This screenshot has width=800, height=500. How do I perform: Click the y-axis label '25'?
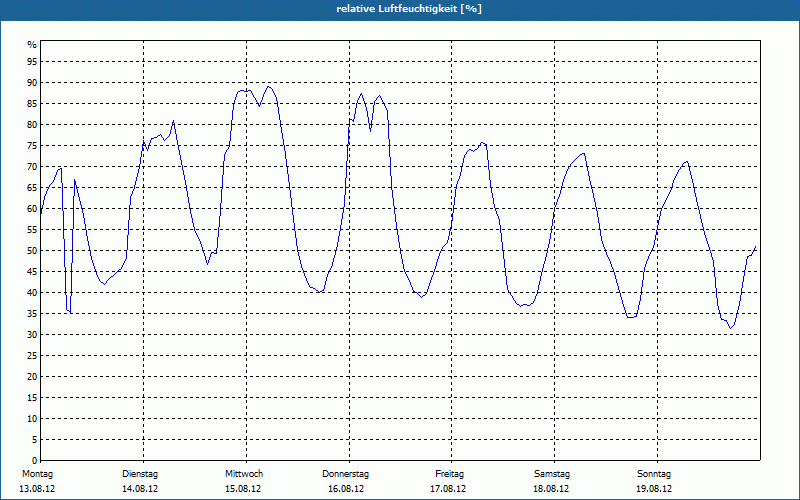pyautogui.click(x=32, y=356)
